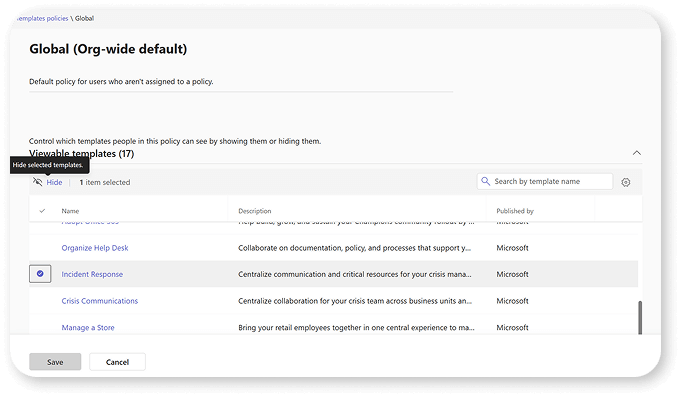
Task: Open the Incident Response template link
Action: coord(92,275)
